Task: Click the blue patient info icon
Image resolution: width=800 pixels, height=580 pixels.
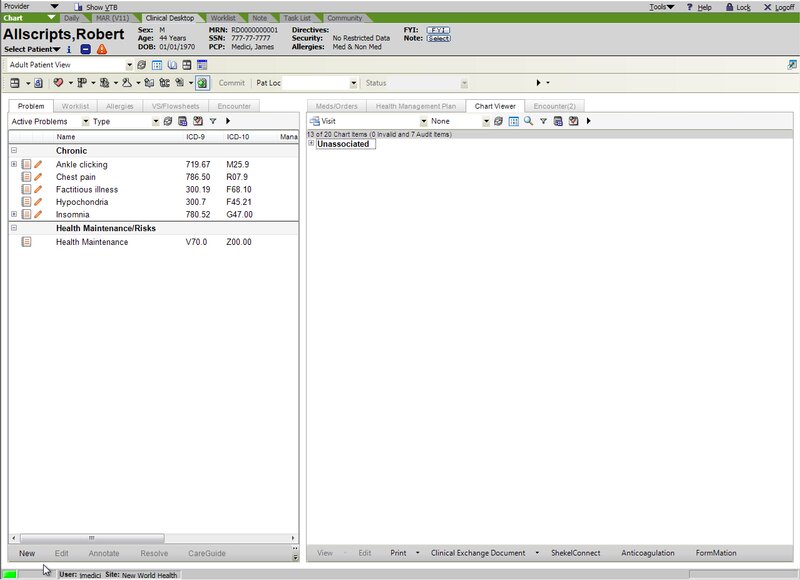Action: coord(69,49)
